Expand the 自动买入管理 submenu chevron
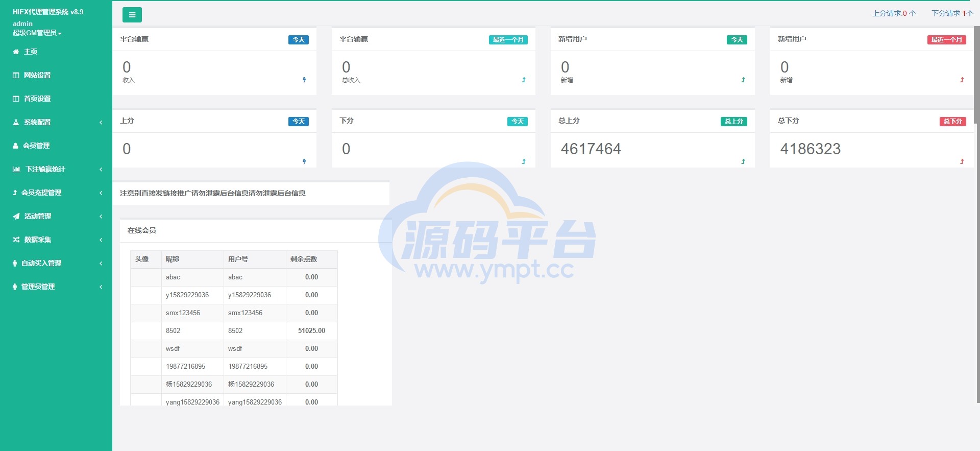 tap(101, 263)
